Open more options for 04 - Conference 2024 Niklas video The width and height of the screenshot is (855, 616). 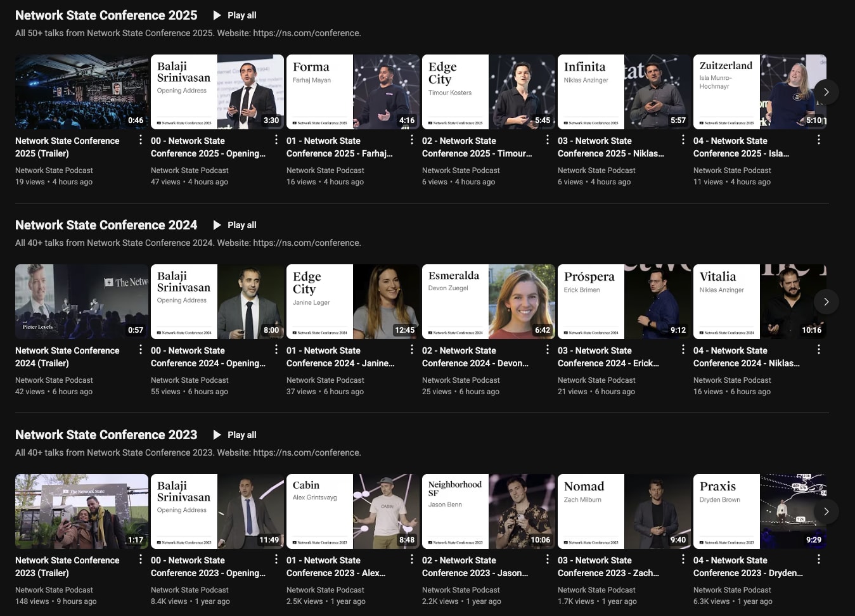click(819, 349)
